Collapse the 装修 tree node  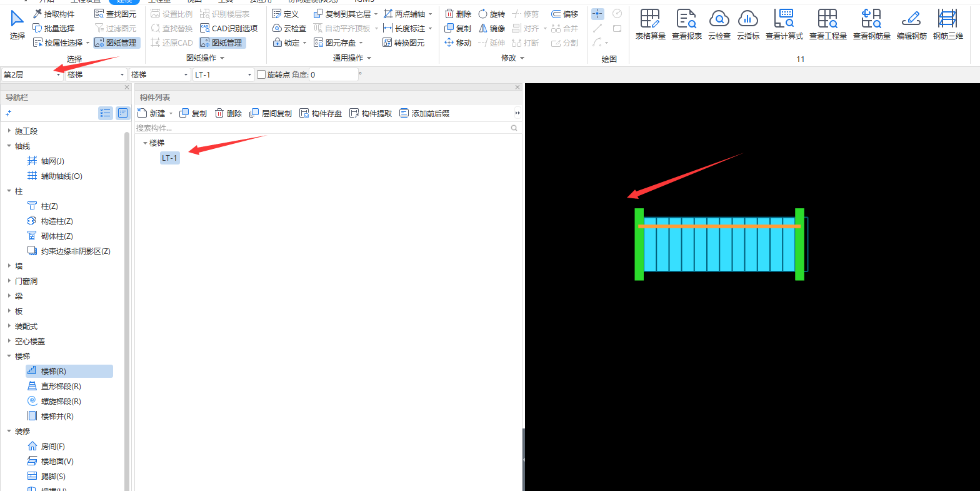pos(9,431)
